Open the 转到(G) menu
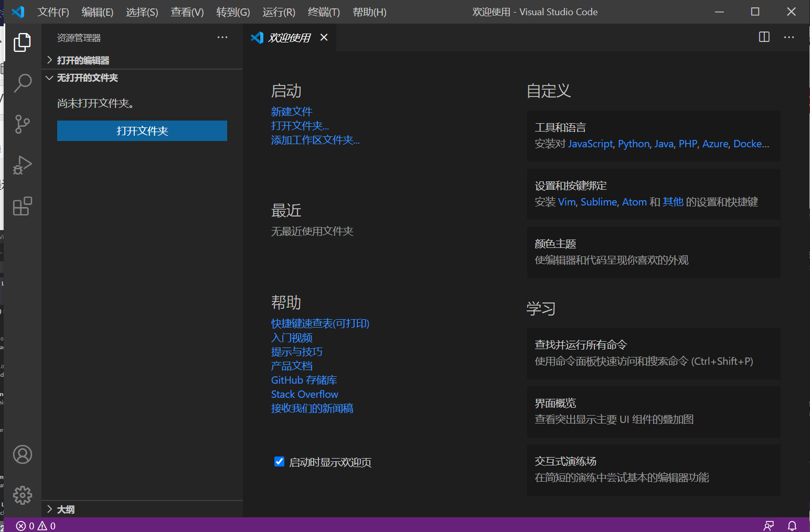The image size is (810, 532). [233, 12]
